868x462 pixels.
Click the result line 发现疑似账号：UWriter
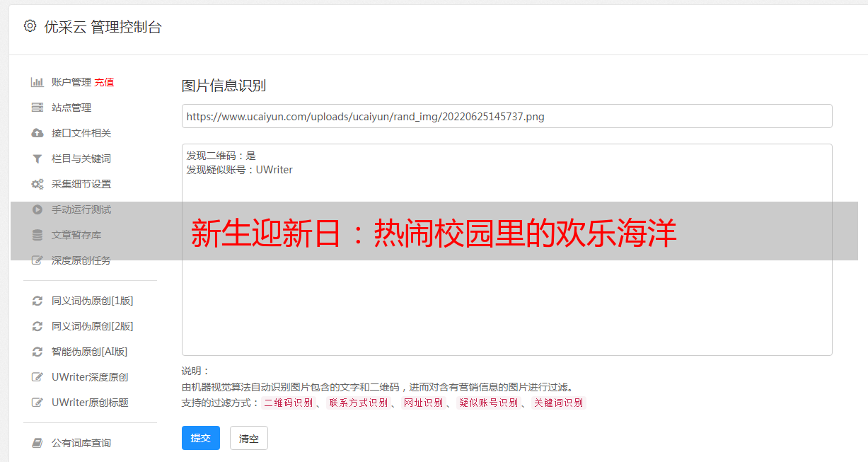240,170
